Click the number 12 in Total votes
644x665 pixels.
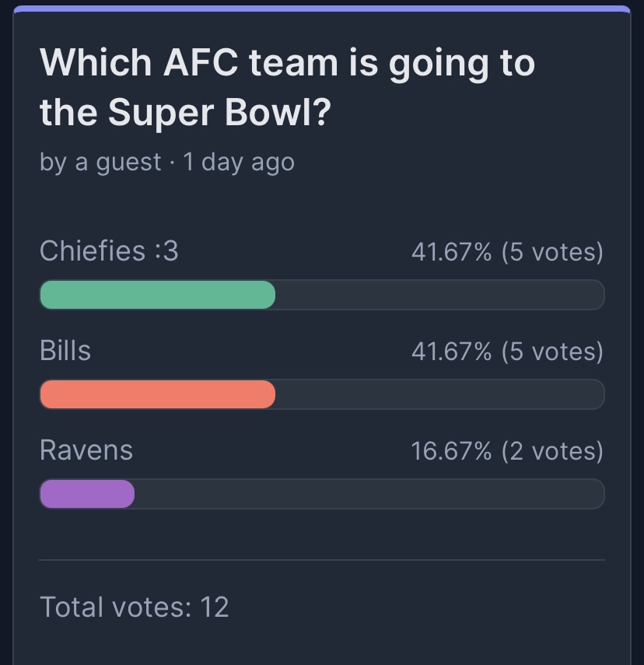pyautogui.click(x=214, y=607)
